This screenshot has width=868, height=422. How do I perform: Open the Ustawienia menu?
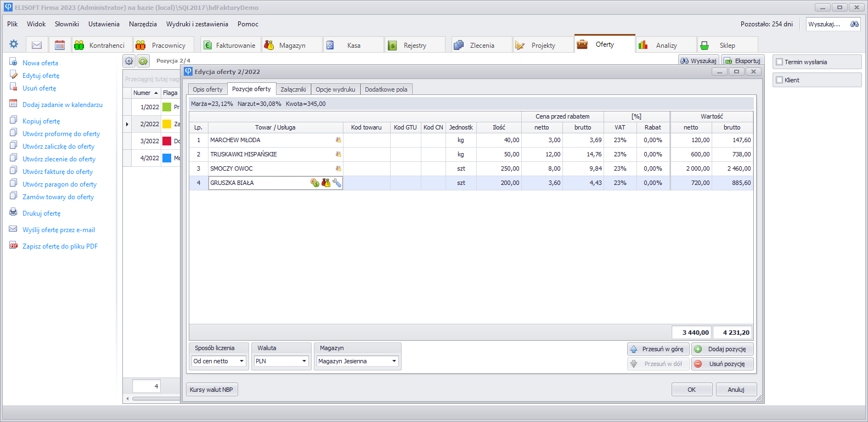pos(104,24)
